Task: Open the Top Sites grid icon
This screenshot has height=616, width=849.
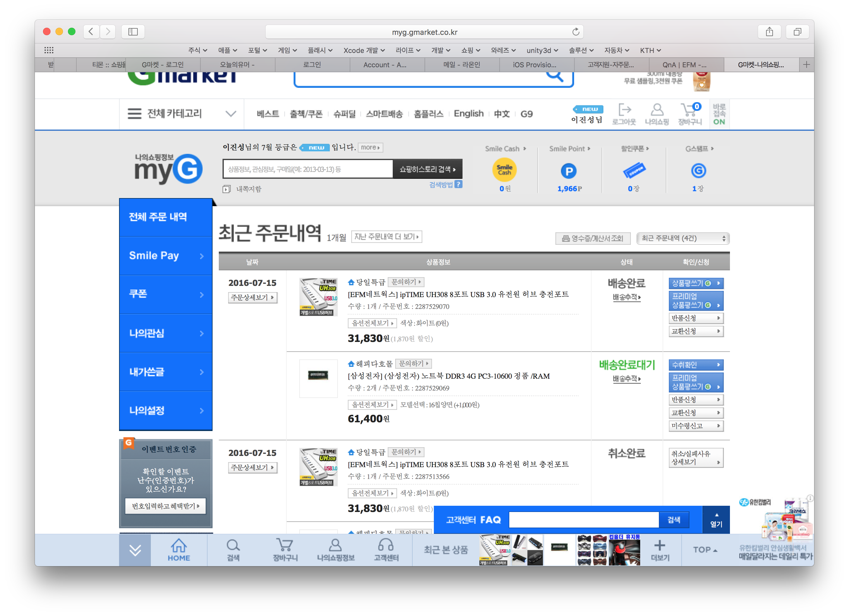Action: [49, 50]
